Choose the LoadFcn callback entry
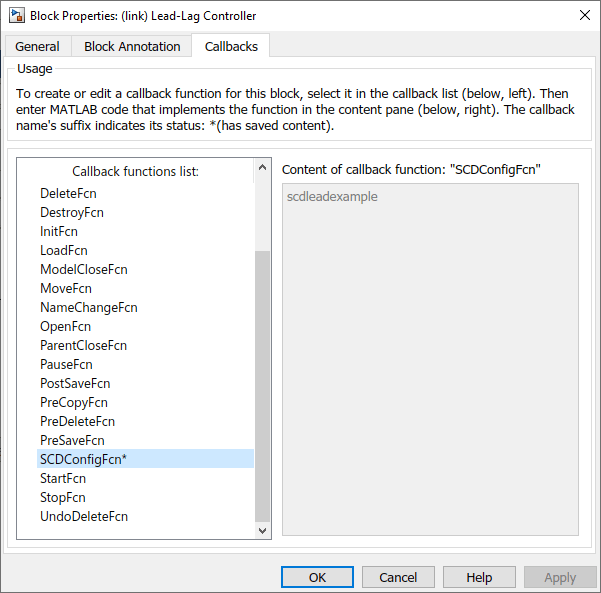601x593 pixels. point(62,250)
